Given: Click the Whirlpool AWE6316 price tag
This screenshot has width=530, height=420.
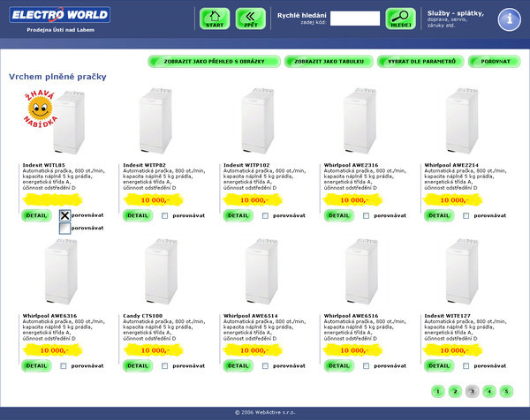Looking at the screenshot, I should point(53,350).
